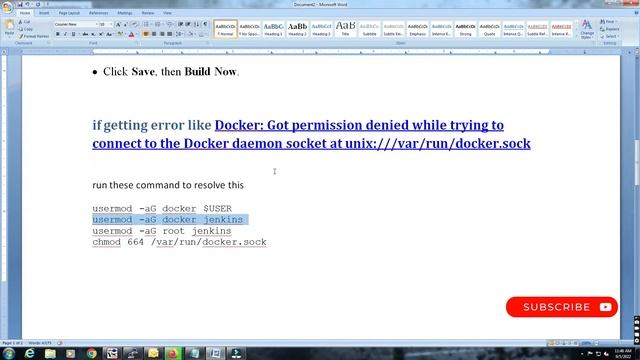The height and width of the screenshot is (360, 640).
Task: Launch Internet Explorer from the taskbar
Action: 29,353
